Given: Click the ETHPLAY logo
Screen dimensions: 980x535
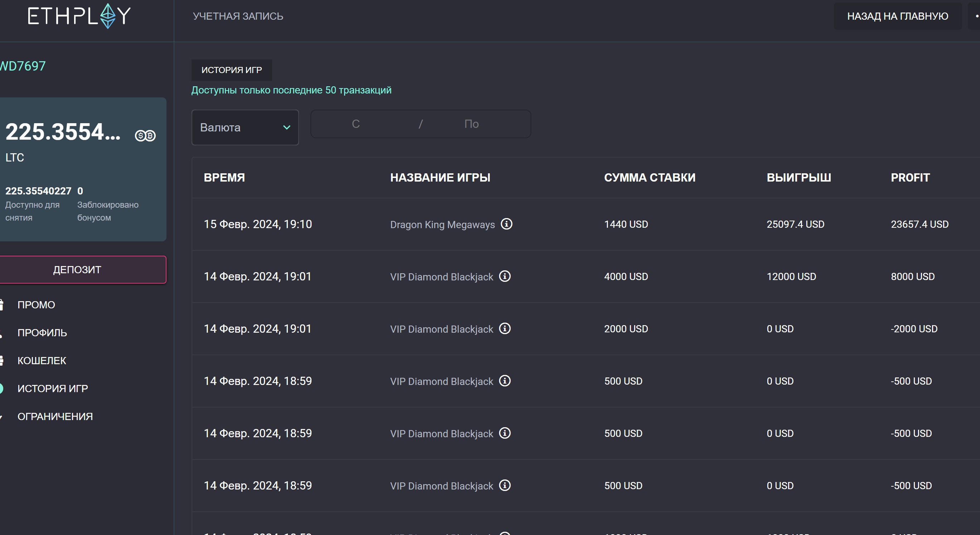Looking at the screenshot, I should (x=79, y=16).
